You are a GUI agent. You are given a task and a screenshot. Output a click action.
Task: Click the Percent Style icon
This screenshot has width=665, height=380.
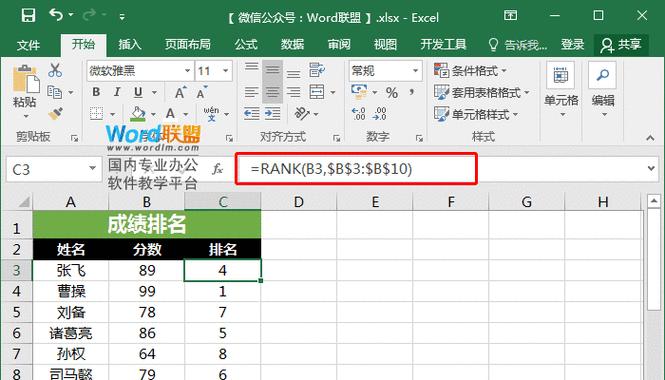[x=391, y=92]
